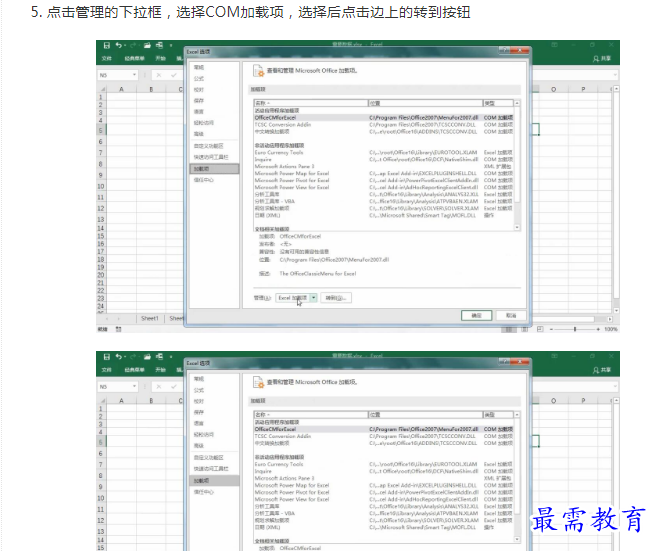Click worksheet scroll-down arrow in first screenshot
This screenshot has height=551, width=654.
click(616, 311)
